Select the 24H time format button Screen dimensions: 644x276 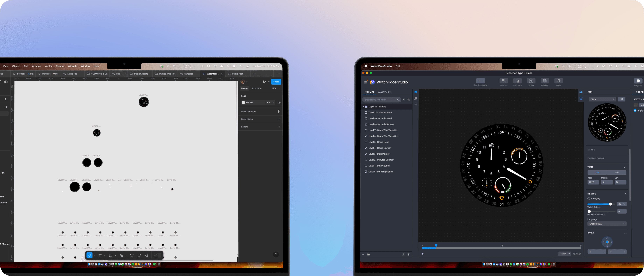[x=616, y=172]
